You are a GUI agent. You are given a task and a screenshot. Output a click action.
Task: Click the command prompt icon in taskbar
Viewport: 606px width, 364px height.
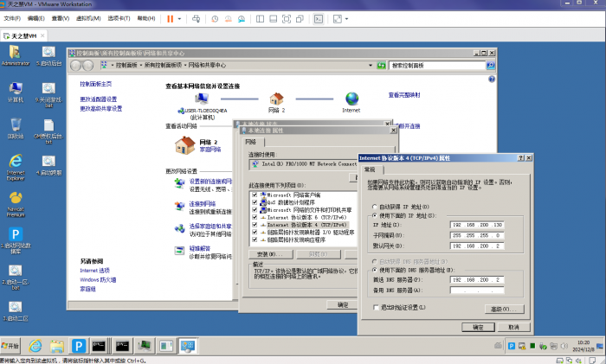click(100, 346)
